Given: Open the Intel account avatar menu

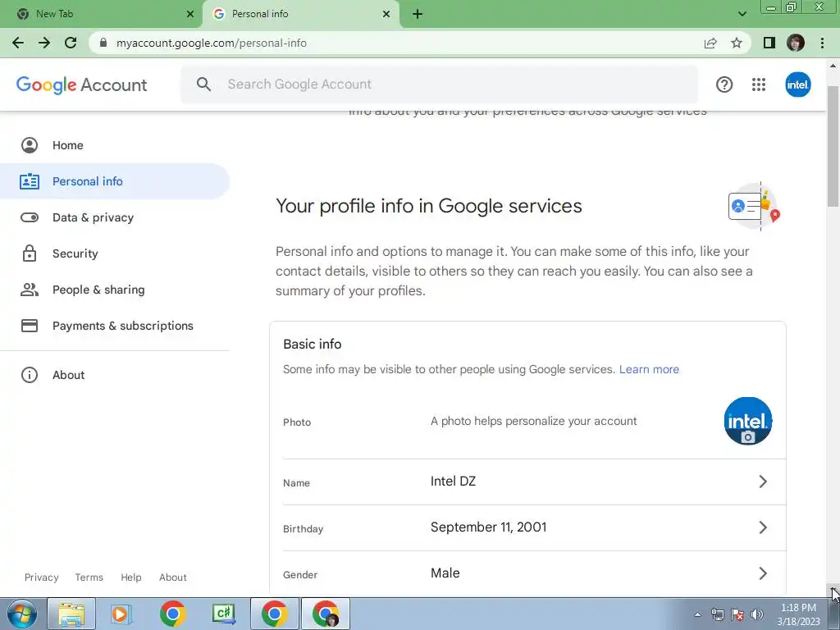Looking at the screenshot, I should (x=797, y=84).
